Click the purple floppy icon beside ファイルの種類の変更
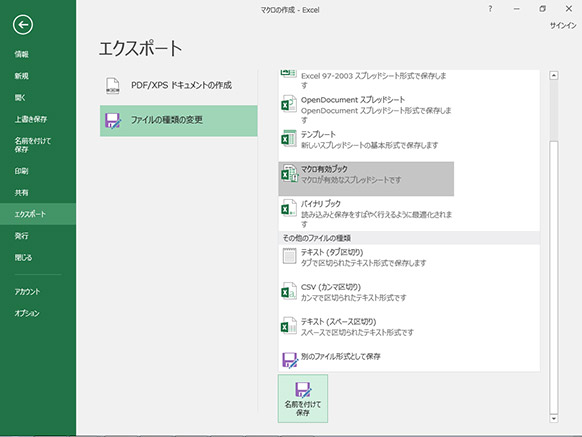Viewport: 582px width, 437px height. point(113,121)
